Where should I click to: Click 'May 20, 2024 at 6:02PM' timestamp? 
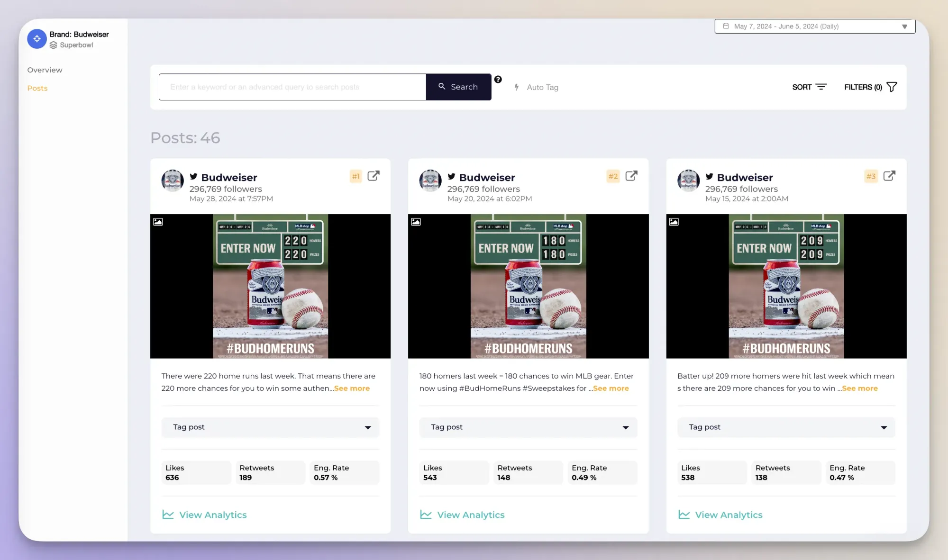point(490,199)
